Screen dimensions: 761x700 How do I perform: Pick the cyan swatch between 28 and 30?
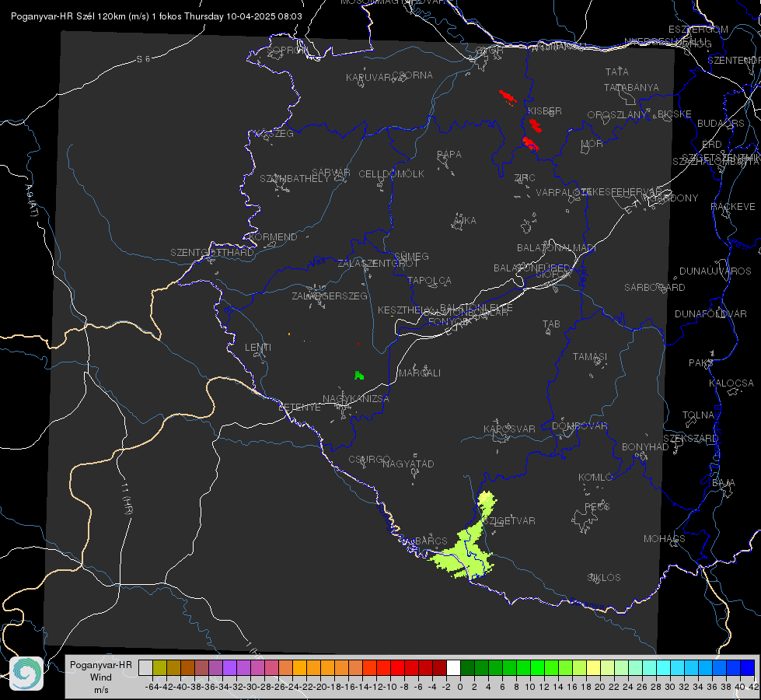pyautogui.click(x=664, y=667)
